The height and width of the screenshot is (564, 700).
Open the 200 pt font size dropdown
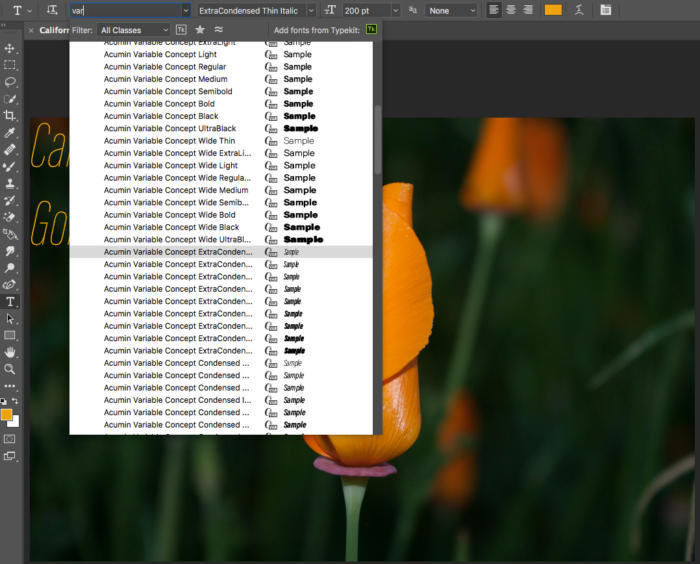tap(396, 10)
